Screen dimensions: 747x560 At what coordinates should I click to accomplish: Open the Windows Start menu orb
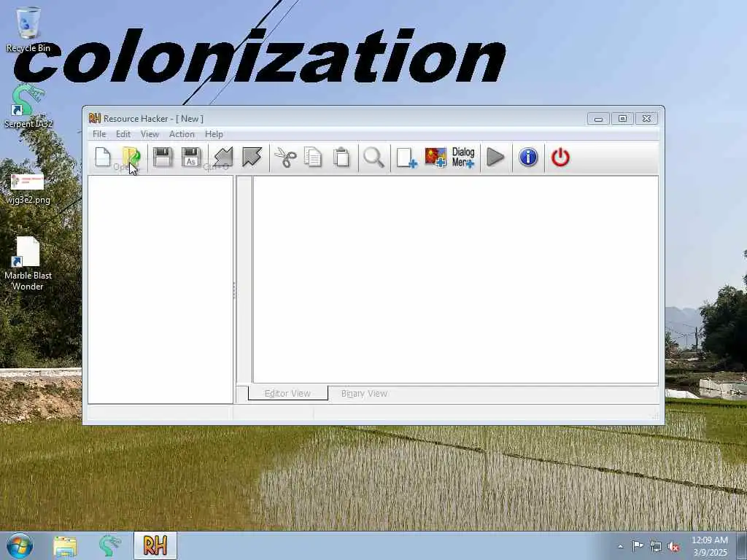click(x=20, y=545)
